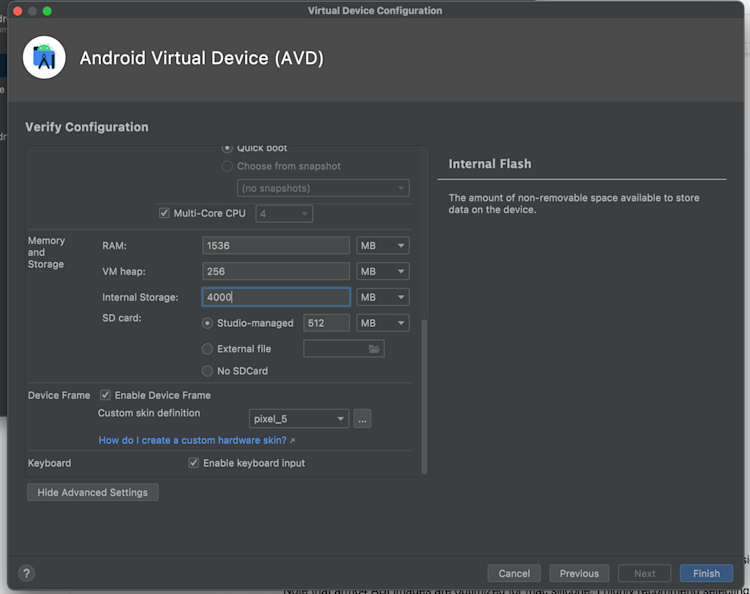Open the SD card size unit dropdown
Viewport: 750px width, 594px height.
tap(383, 323)
